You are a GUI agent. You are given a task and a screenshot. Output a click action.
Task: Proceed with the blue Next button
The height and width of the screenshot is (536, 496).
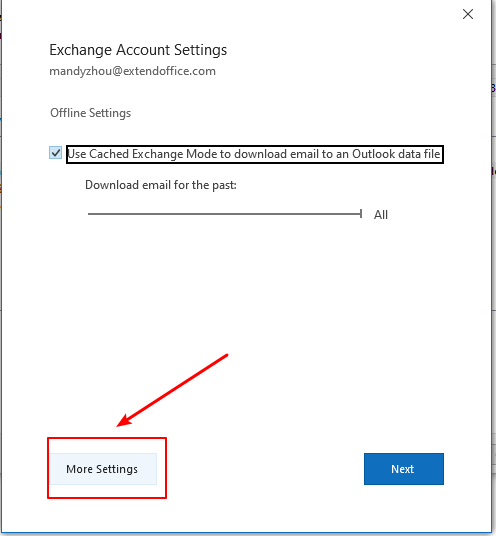pyautogui.click(x=404, y=469)
